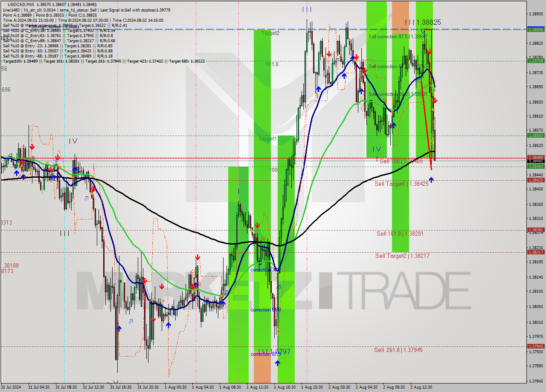Click the green 1.38553 price tag

[536, 135]
